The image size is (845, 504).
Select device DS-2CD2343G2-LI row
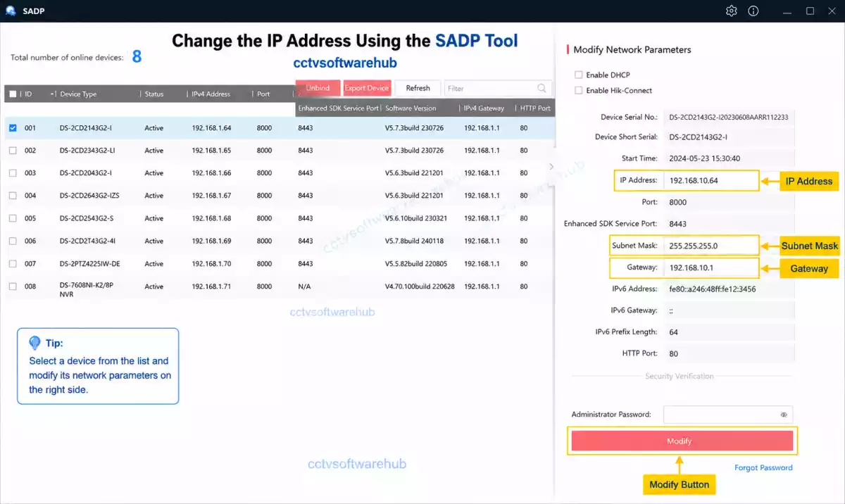[280, 151]
